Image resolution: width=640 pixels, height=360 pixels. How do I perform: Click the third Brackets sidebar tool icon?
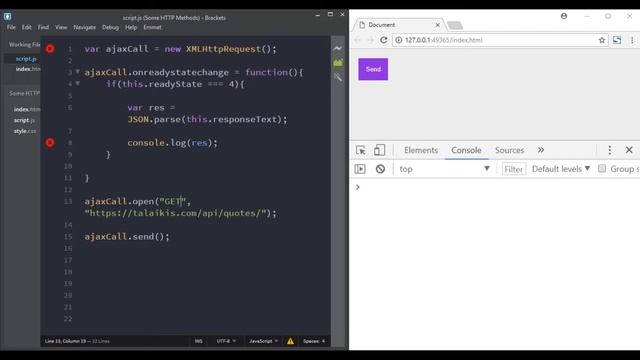click(338, 77)
